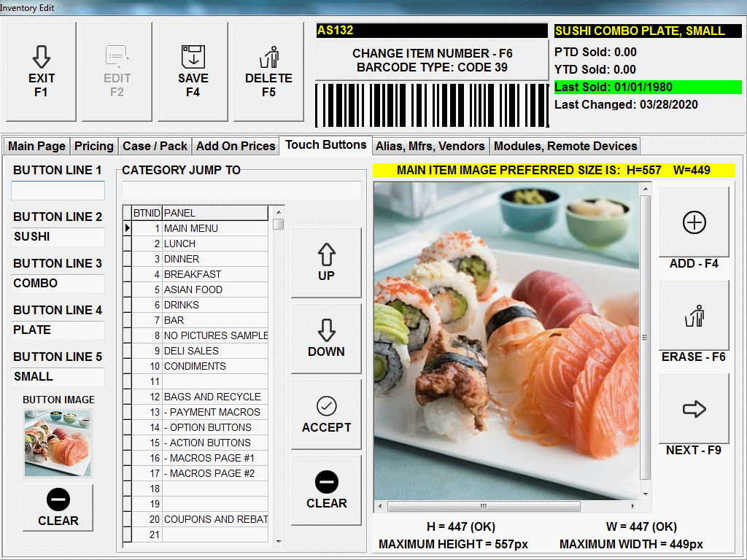The width and height of the screenshot is (747, 560).
Task: Click the NEXT - F9 arrow icon
Action: coord(694,409)
